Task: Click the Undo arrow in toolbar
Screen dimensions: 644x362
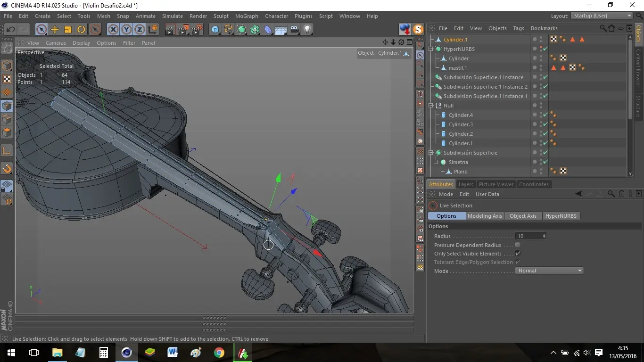Action: pyautogui.click(x=10, y=29)
